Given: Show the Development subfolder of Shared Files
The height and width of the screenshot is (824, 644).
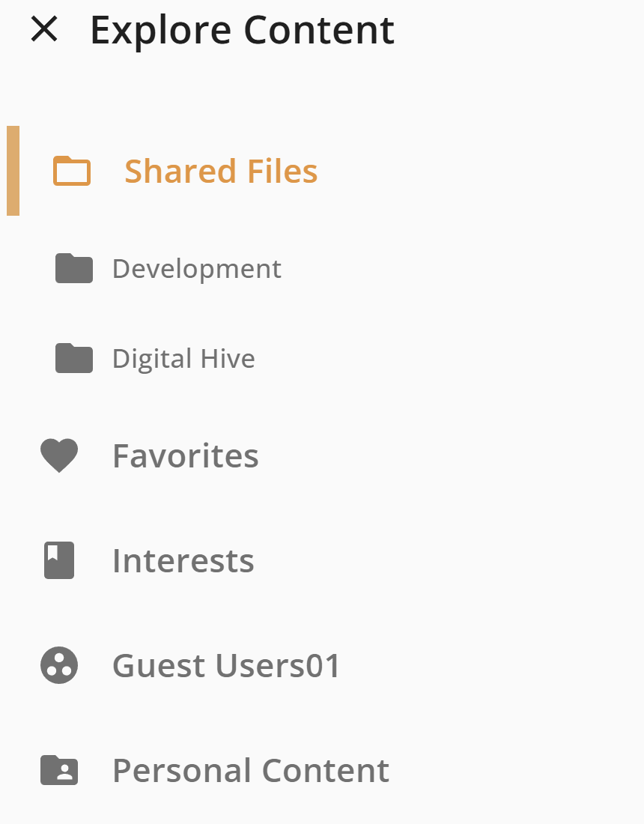Looking at the screenshot, I should tap(322, 268).
